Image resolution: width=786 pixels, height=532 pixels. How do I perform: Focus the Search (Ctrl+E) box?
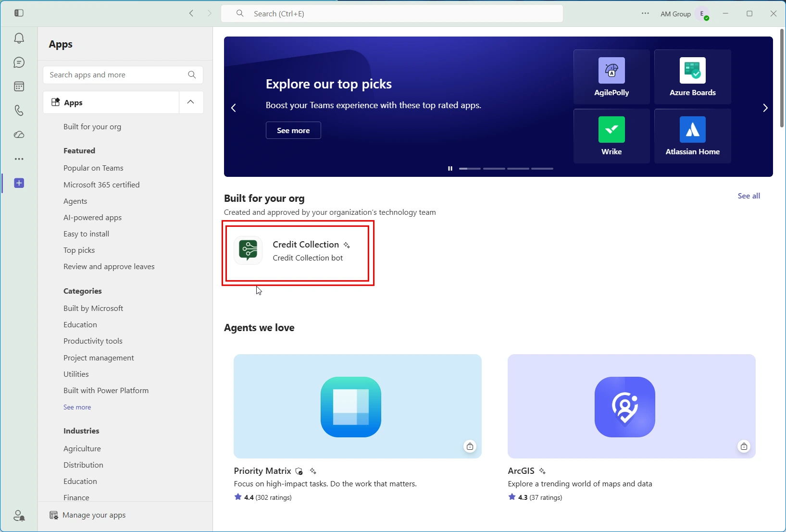click(x=392, y=13)
